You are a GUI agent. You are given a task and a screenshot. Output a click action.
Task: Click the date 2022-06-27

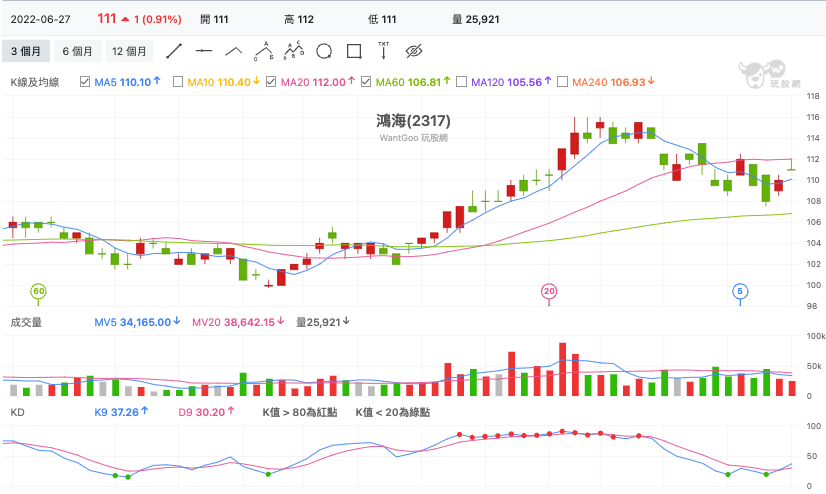click(41, 19)
